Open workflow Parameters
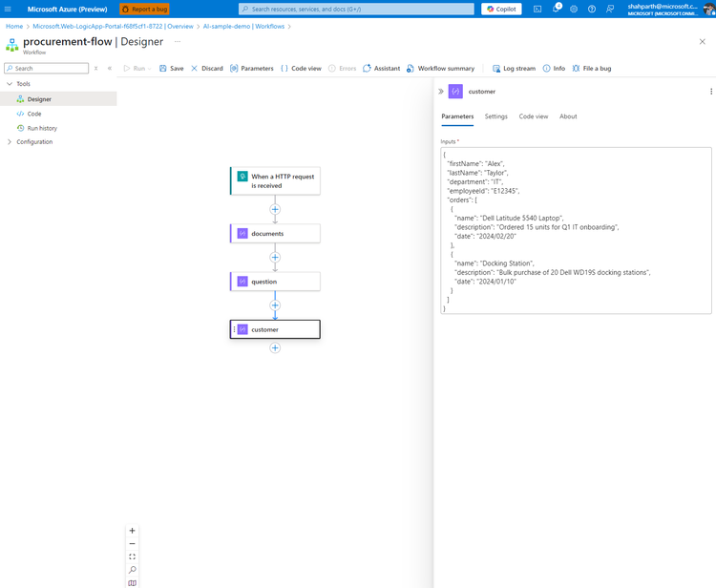The width and height of the screenshot is (716, 588). 252,69
